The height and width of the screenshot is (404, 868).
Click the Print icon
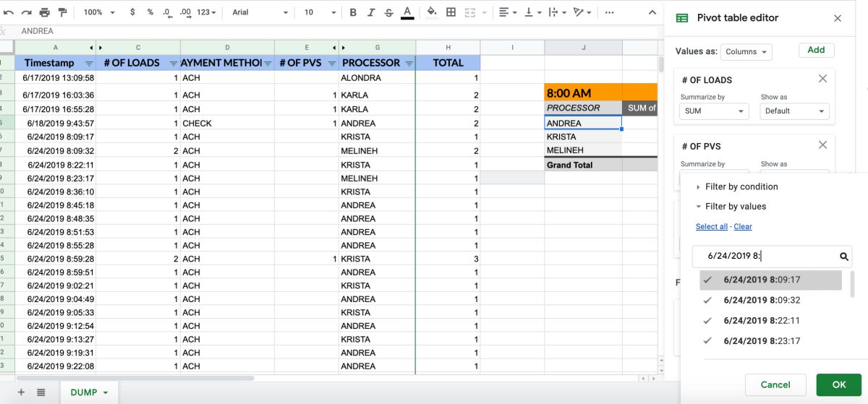[x=45, y=12]
